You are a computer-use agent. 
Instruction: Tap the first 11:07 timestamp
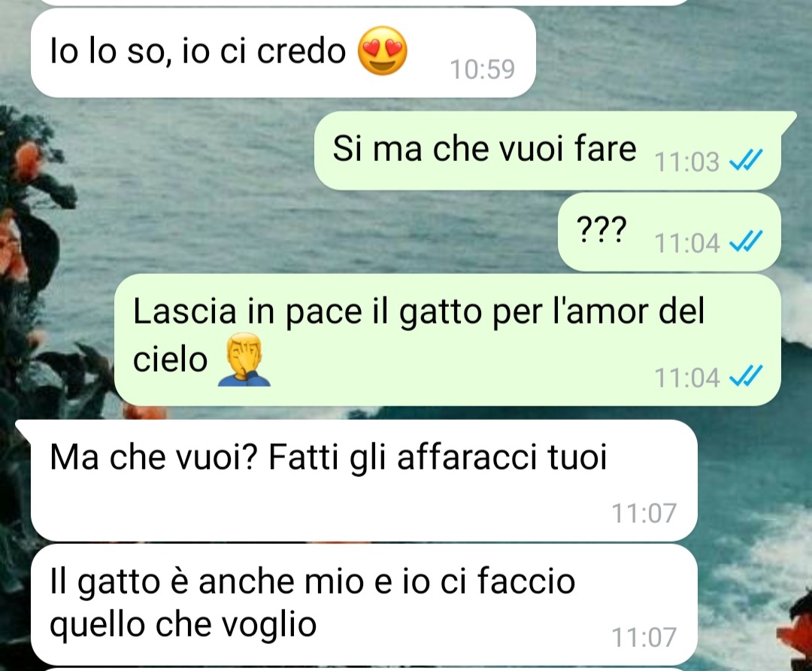(644, 513)
